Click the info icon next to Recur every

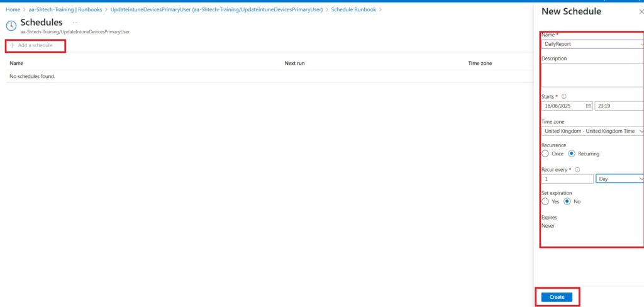coord(577,170)
